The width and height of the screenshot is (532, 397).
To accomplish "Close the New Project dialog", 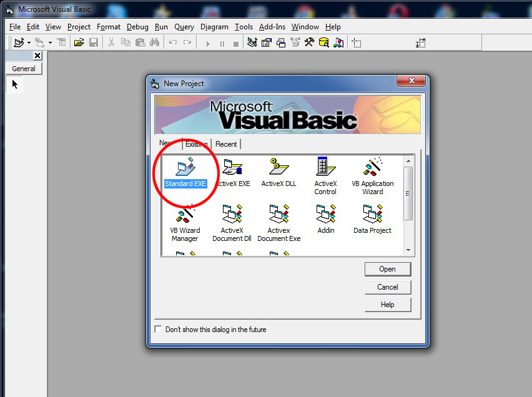I will coord(411,81).
